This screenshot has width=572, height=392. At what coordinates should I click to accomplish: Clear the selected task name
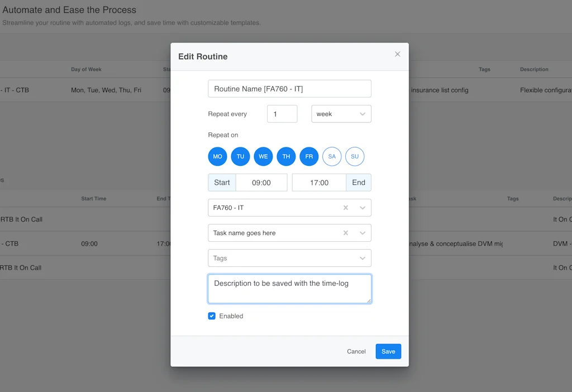(x=346, y=233)
